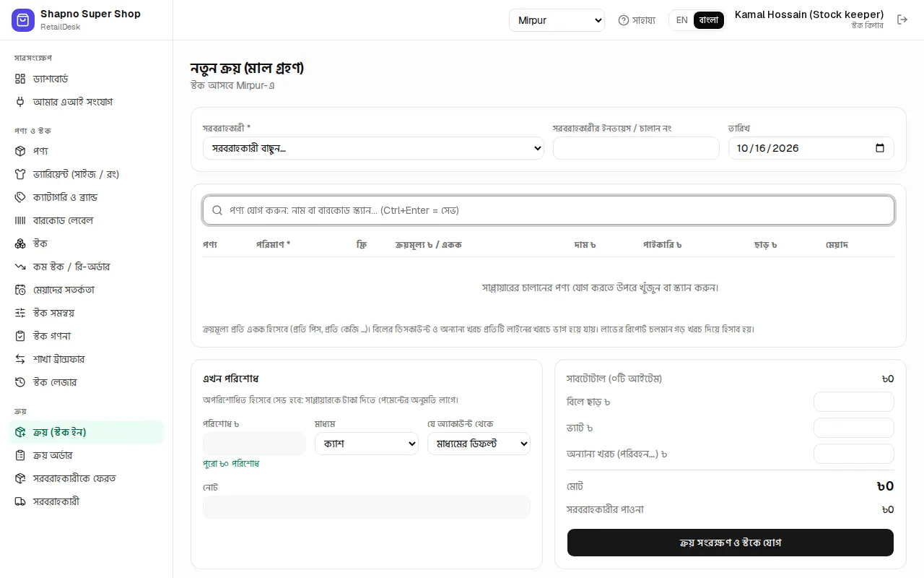
Task: Click the ভ্যাট ৳ input field
Action: 854,428
